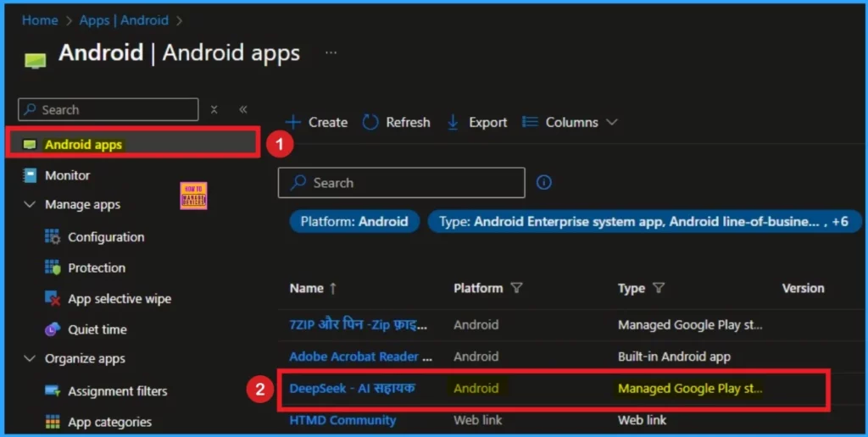Open the DeepSeek - AI app link
Image resolution: width=868 pixels, height=437 pixels.
(353, 389)
